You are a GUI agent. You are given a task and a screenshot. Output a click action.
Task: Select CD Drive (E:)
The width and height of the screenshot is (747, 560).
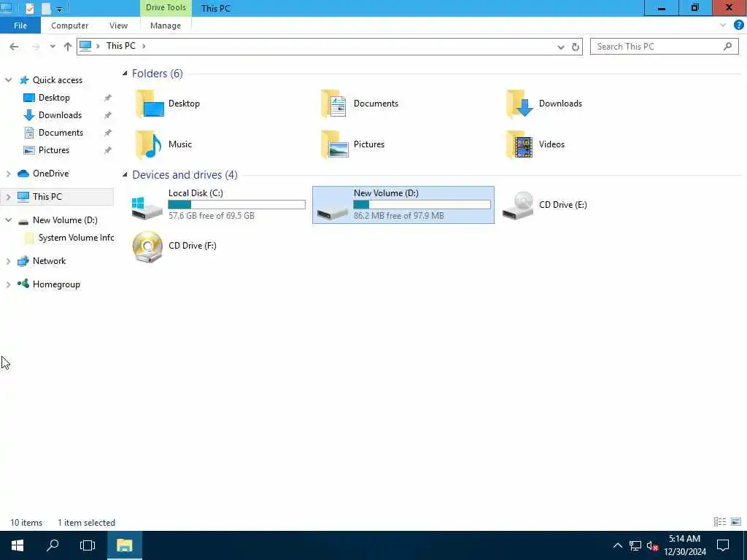(x=545, y=205)
